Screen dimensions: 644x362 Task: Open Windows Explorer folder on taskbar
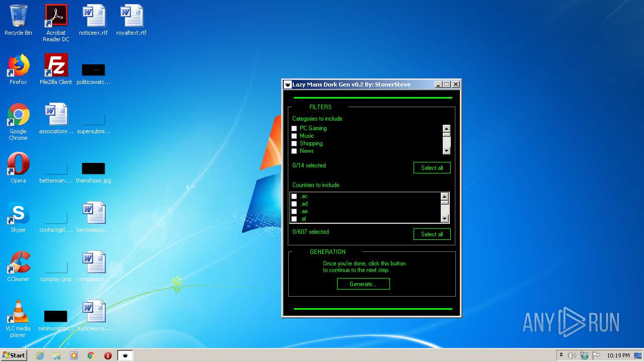coord(57,355)
